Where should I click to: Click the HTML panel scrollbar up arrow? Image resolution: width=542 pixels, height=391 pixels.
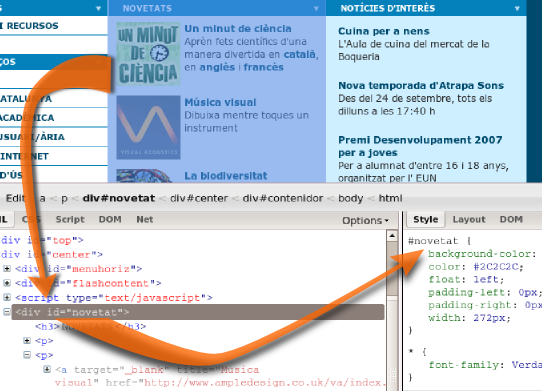coord(392,236)
